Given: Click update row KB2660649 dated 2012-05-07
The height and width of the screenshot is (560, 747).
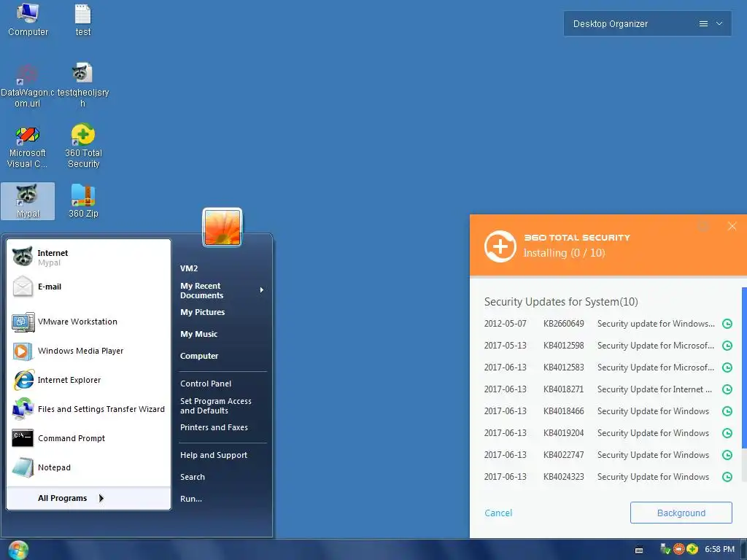Looking at the screenshot, I should tap(608, 324).
